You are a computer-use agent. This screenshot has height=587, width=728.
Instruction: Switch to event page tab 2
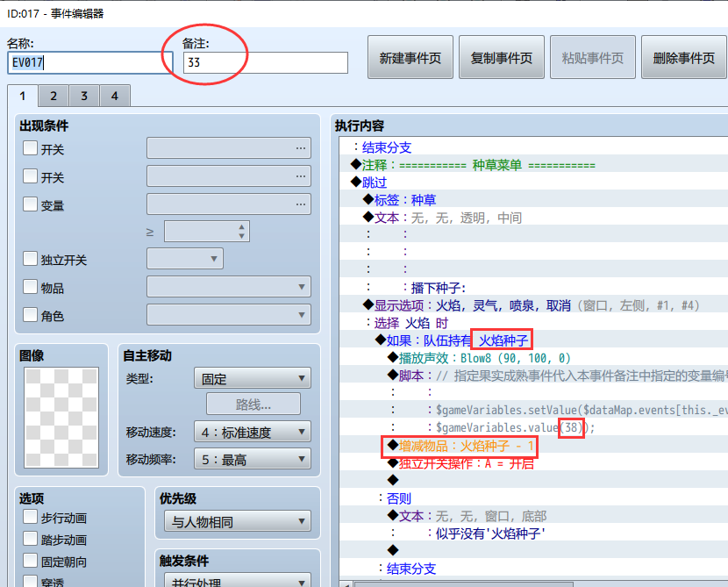[x=54, y=97]
